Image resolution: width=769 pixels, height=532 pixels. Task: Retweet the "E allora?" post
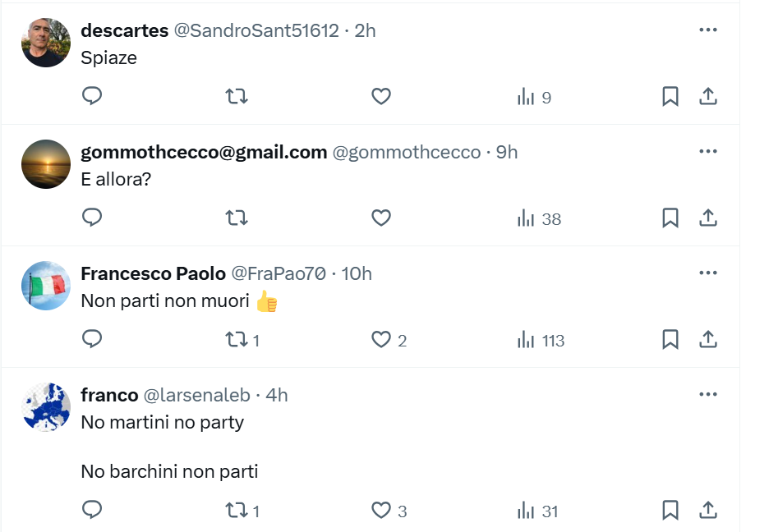coord(237,218)
